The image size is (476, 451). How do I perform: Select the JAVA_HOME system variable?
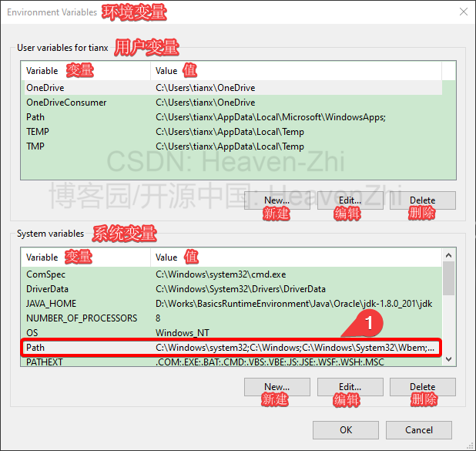point(232,304)
